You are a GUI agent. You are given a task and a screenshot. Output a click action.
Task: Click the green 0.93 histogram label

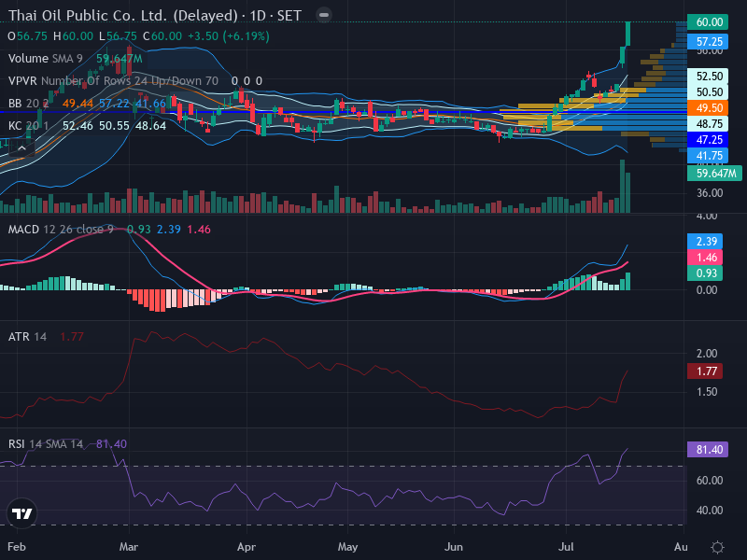705,273
